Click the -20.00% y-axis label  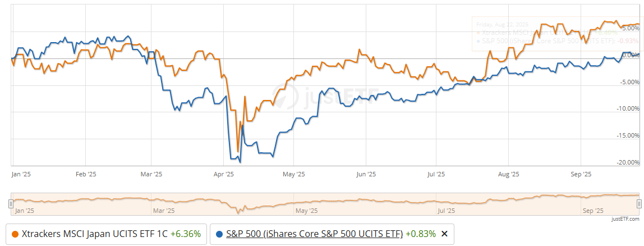[627, 162]
